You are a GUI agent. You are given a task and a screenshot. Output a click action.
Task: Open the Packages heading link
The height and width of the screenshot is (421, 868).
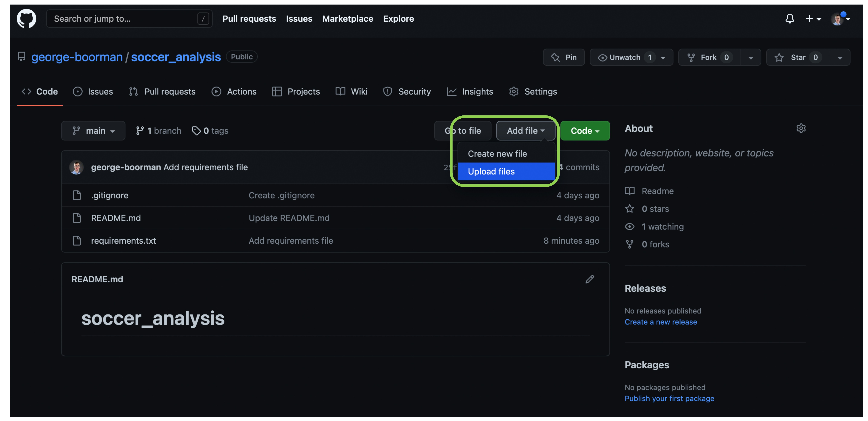tap(647, 365)
